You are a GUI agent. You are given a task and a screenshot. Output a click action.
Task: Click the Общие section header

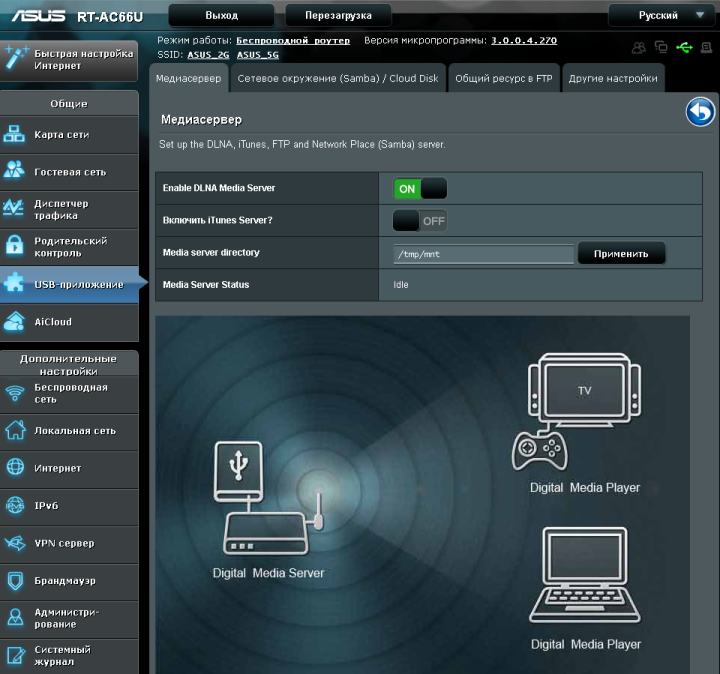point(69,104)
